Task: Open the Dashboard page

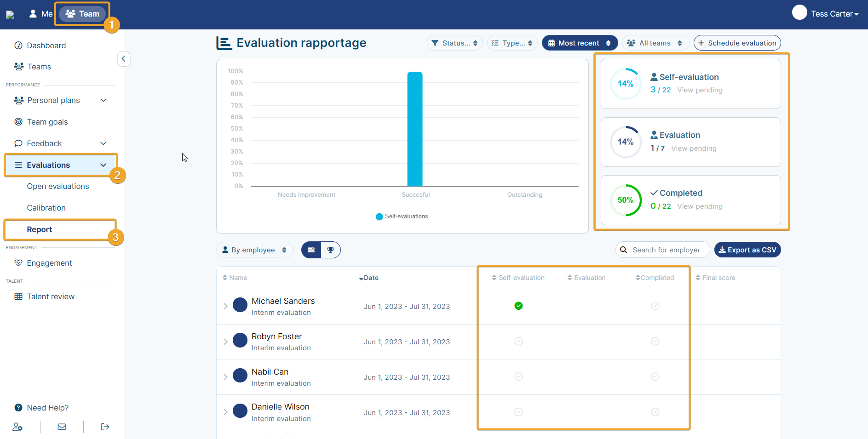Action: point(40,46)
